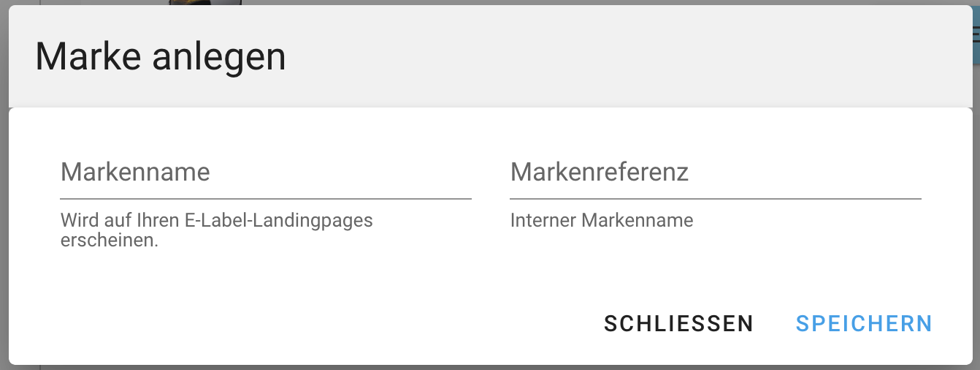980x370 pixels.
Task: Click the underline beneath the Markenname field
Action: point(265,198)
